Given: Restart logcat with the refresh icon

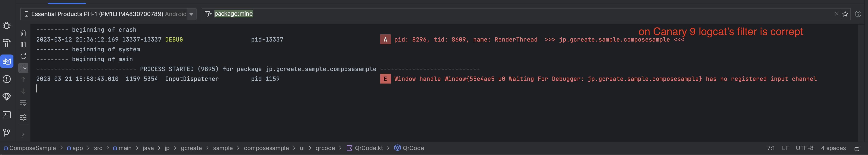Looking at the screenshot, I should (23, 56).
